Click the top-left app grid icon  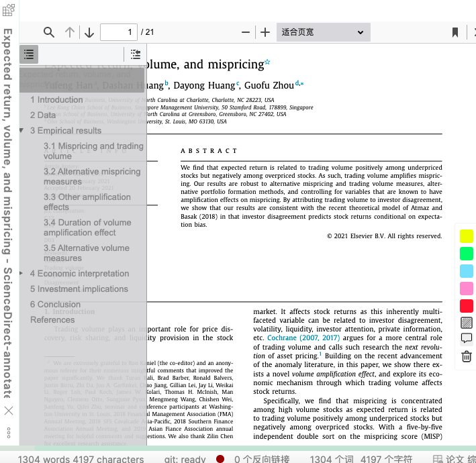(x=9, y=10)
